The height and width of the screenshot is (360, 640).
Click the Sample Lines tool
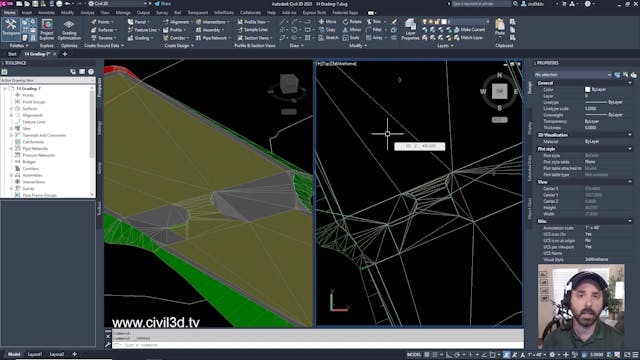(x=253, y=30)
